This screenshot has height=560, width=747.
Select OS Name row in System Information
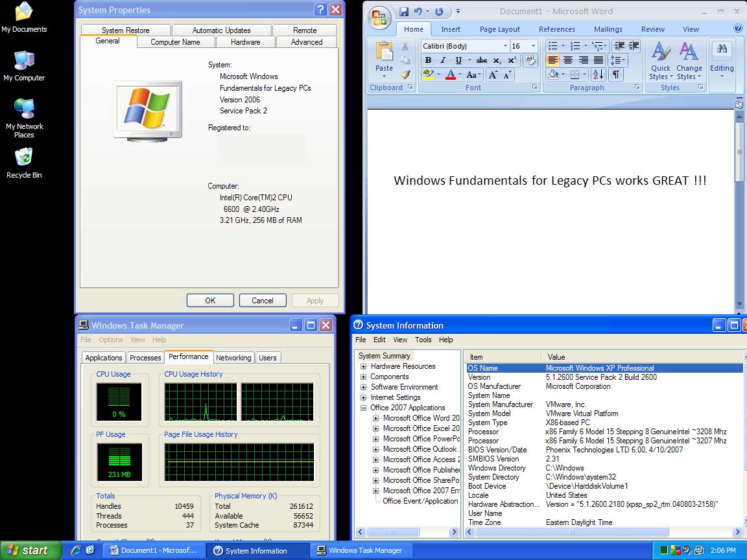coord(605,368)
